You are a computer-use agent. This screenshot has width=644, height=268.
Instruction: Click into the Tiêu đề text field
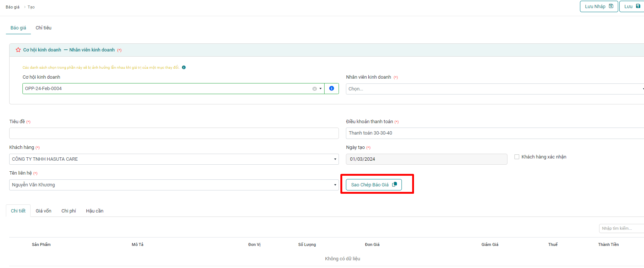(x=174, y=133)
